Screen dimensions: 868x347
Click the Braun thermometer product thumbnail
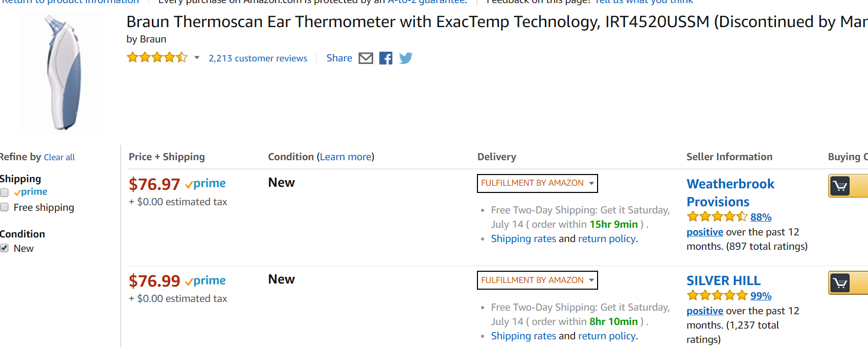[61, 73]
